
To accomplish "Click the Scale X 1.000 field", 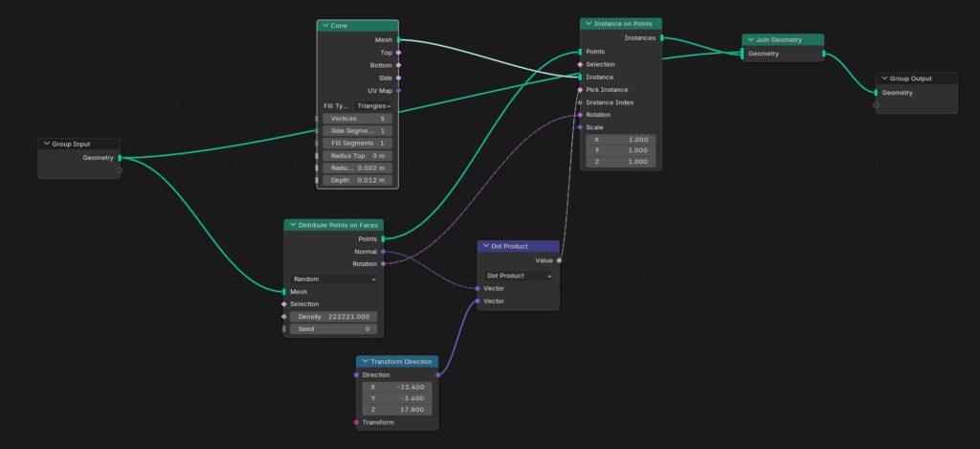I will 621,140.
